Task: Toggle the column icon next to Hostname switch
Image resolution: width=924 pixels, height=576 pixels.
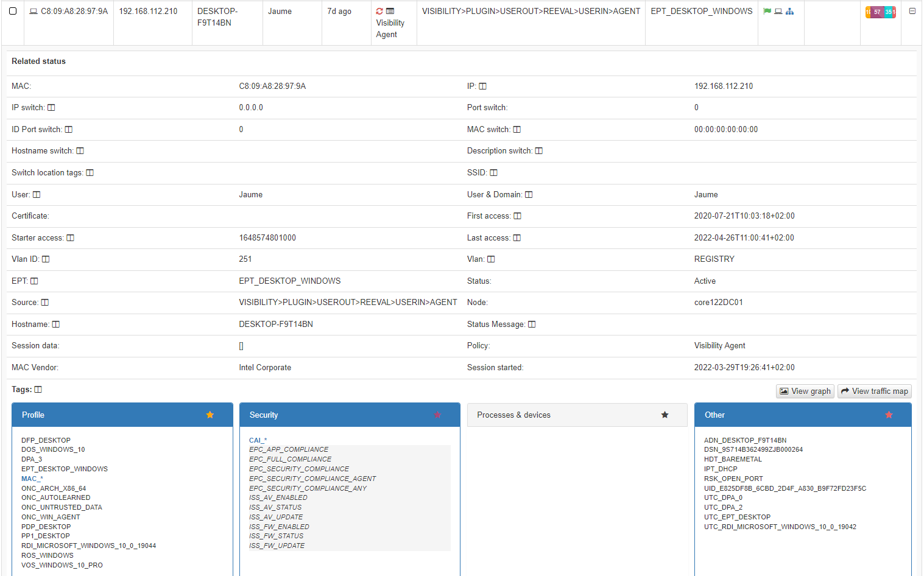Action: [x=80, y=151]
